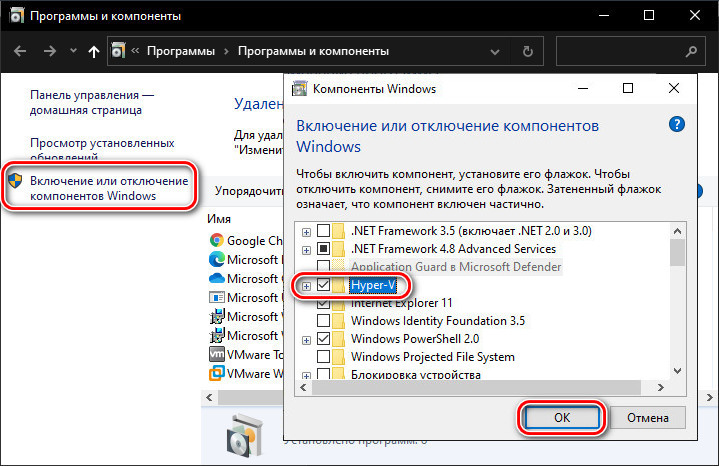Go back with the navigation arrow
The height and width of the screenshot is (466, 719).
20,51
